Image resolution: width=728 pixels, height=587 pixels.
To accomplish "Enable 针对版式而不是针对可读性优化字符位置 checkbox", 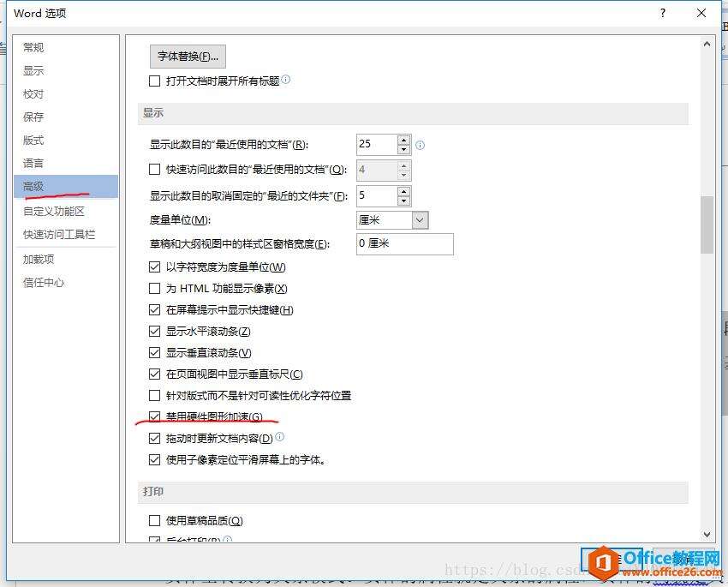I will point(155,395).
